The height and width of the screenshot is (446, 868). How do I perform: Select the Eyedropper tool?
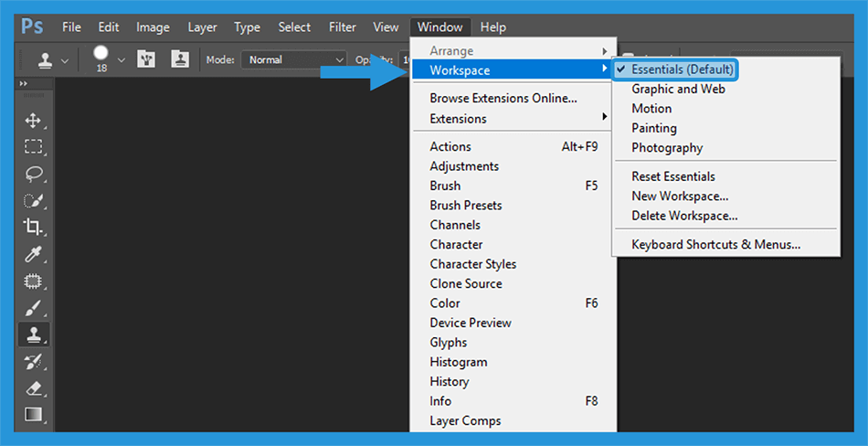(33, 254)
